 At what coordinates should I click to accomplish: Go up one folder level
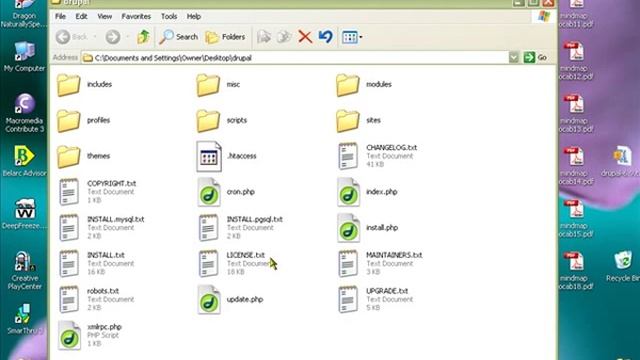pyautogui.click(x=143, y=37)
